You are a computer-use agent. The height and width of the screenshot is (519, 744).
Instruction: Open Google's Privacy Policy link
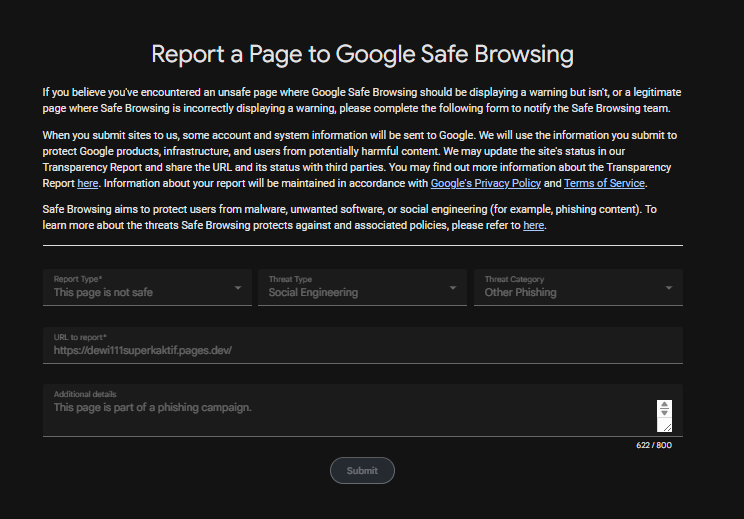click(x=485, y=183)
